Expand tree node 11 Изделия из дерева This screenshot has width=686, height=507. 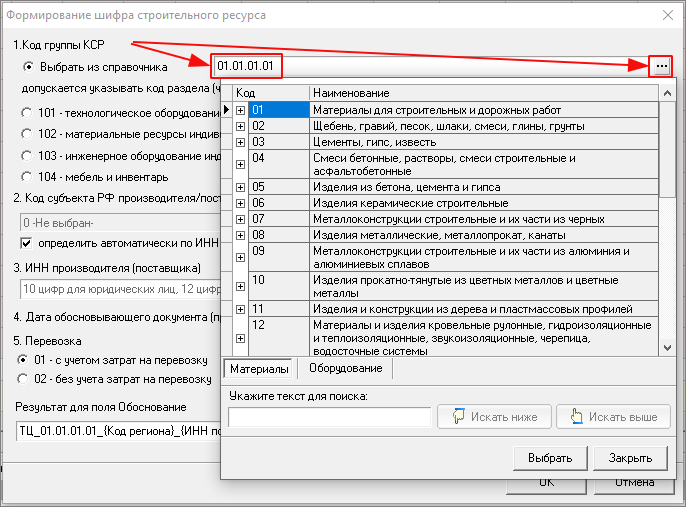click(240, 309)
